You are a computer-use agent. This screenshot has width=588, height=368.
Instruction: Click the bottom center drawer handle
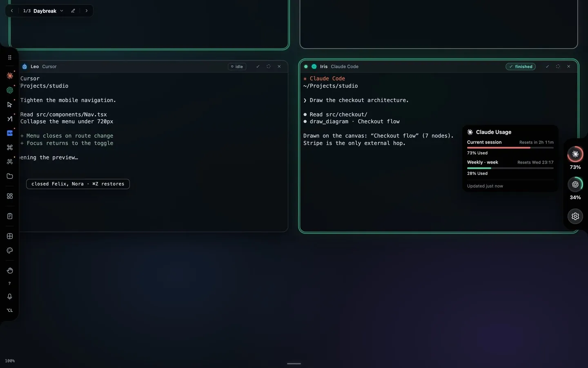pyautogui.click(x=294, y=364)
